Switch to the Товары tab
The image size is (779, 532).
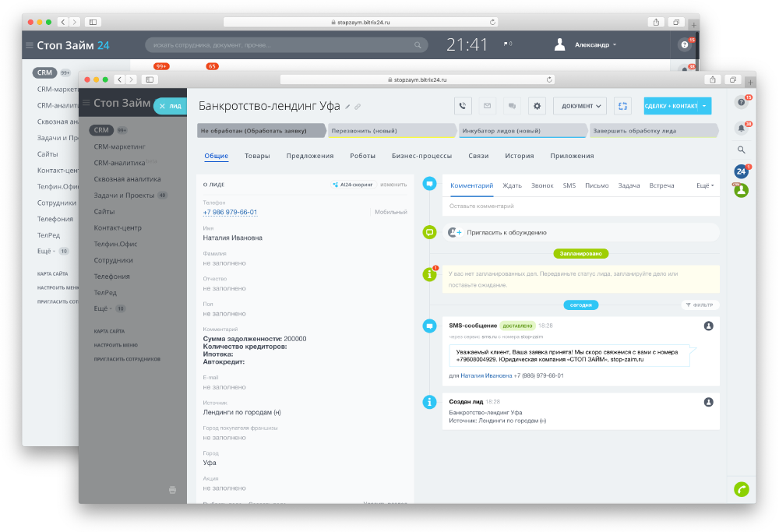[x=257, y=156]
